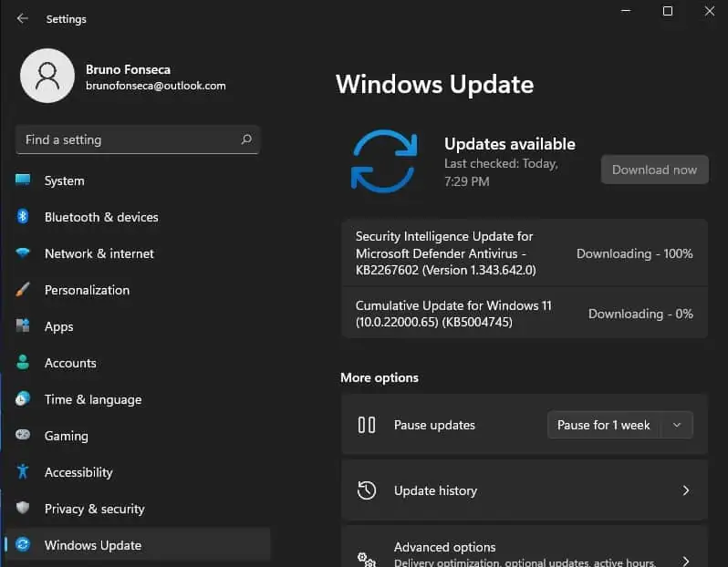Image resolution: width=728 pixels, height=567 pixels.
Task: Click the back arrow in Settings header
Action: click(22, 18)
